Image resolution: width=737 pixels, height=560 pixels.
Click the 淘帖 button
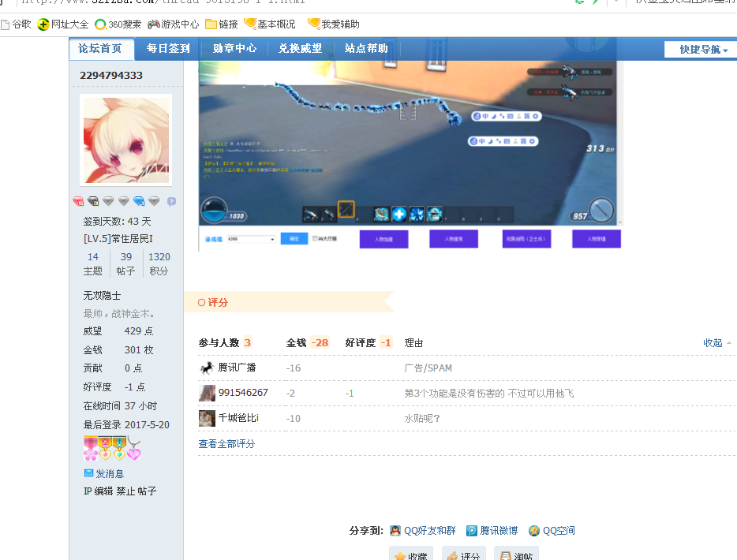(516, 554)
